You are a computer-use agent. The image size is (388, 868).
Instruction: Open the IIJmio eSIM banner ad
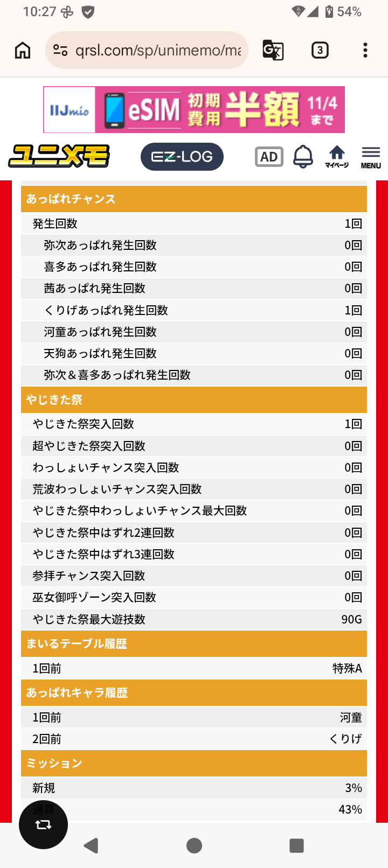tap(194, 110)
